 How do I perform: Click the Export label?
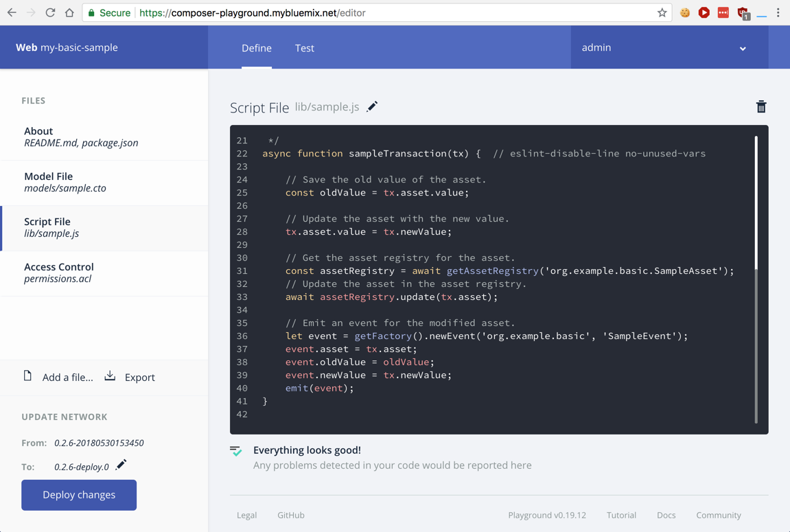tap(139, 378)
